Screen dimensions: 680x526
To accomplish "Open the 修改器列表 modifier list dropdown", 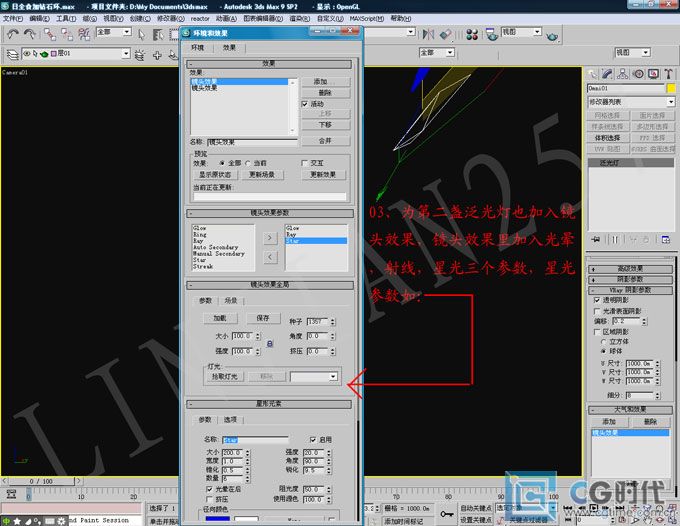I will pyautogui.click(x=631, y=102).
